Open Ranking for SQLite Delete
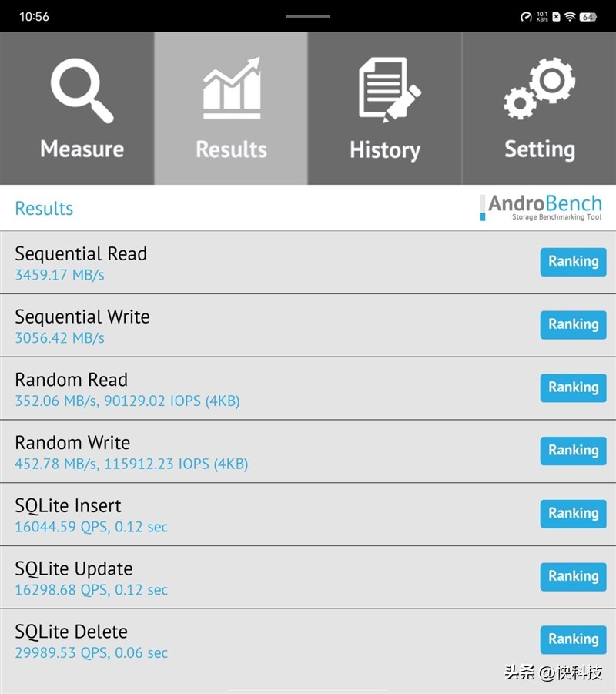 tap(573, 639)
